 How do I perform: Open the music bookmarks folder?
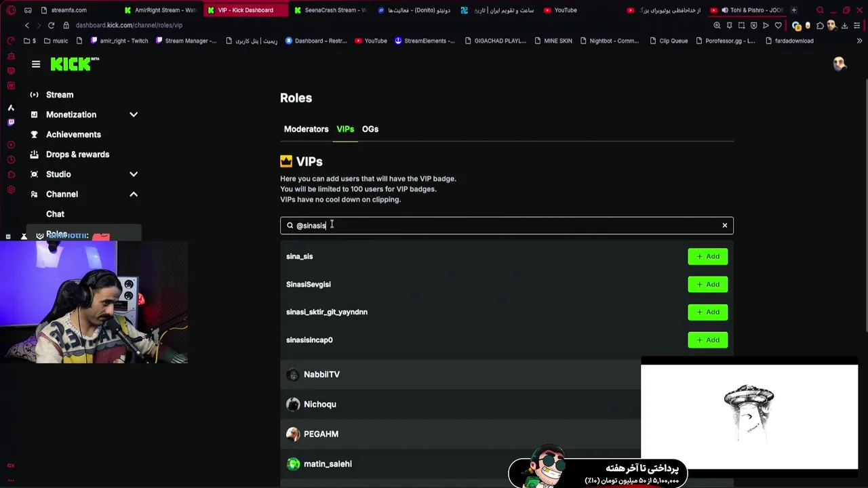(56, 41)
